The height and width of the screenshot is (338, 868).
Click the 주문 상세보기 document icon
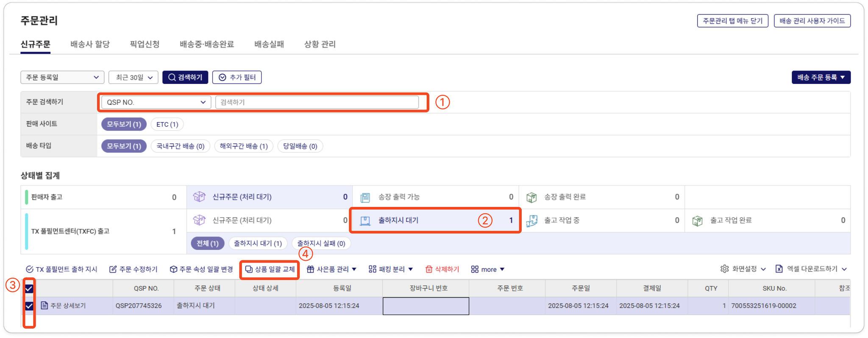44,305
